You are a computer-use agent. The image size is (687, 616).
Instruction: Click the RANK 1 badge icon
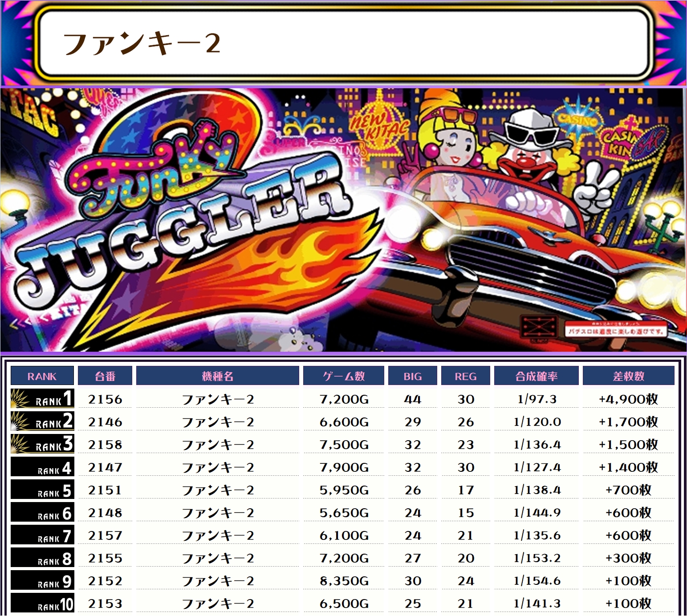point(42,399)
